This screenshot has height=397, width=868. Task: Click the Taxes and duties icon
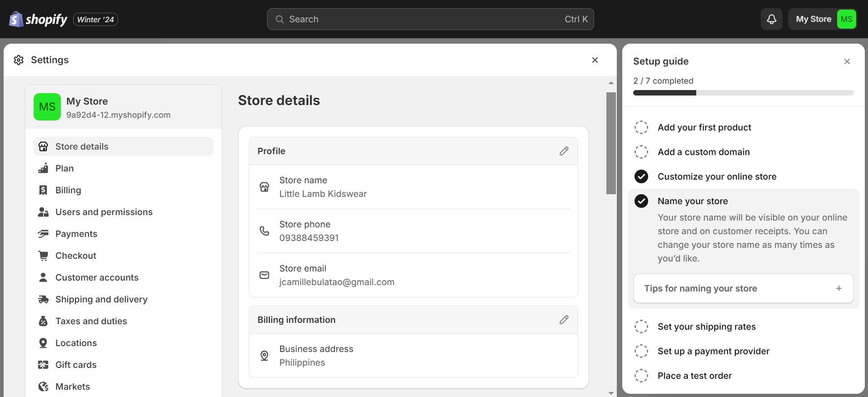tap(43, 321)
